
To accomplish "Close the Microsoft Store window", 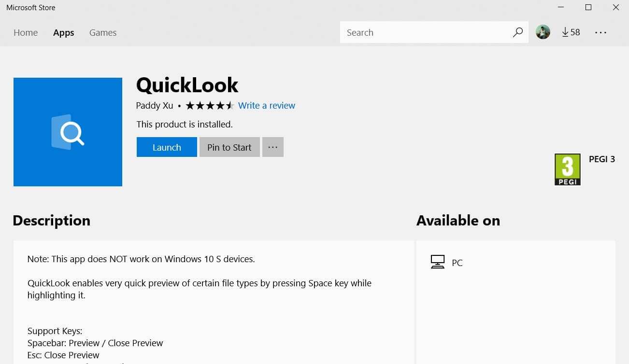I will (x=615, y=7).
